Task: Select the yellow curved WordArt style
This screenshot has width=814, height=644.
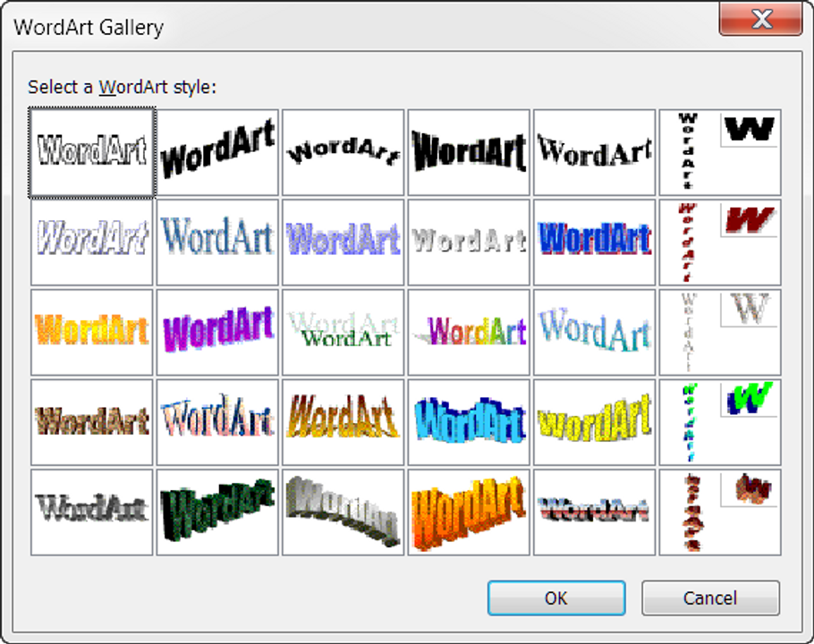Action: pyautogui.click(x=594, y=420)
